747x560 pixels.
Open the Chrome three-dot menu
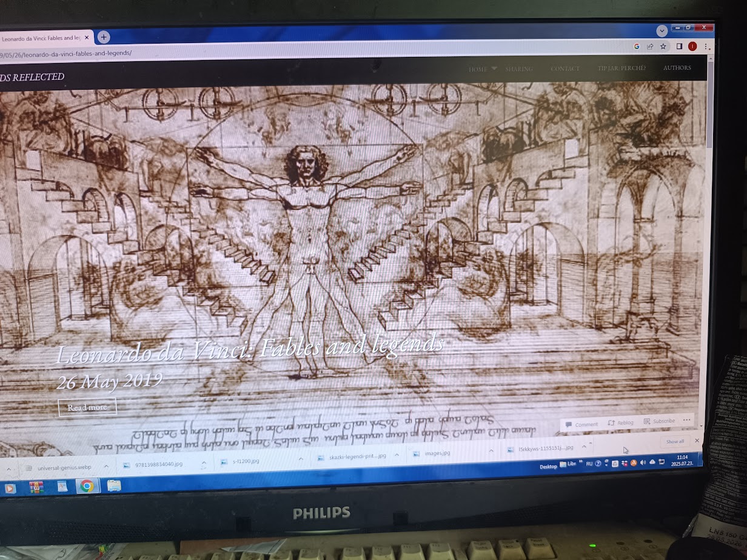tap(706, 46)
